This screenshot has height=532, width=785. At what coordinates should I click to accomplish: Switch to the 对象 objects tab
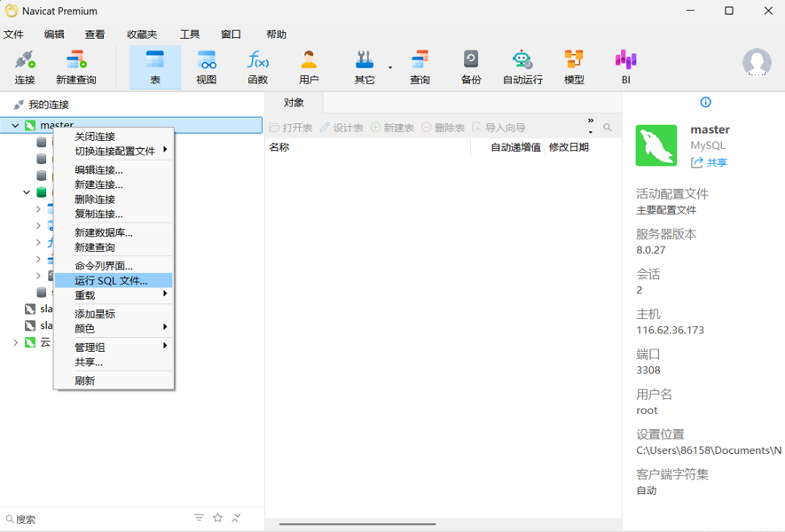tap(294, 103)
